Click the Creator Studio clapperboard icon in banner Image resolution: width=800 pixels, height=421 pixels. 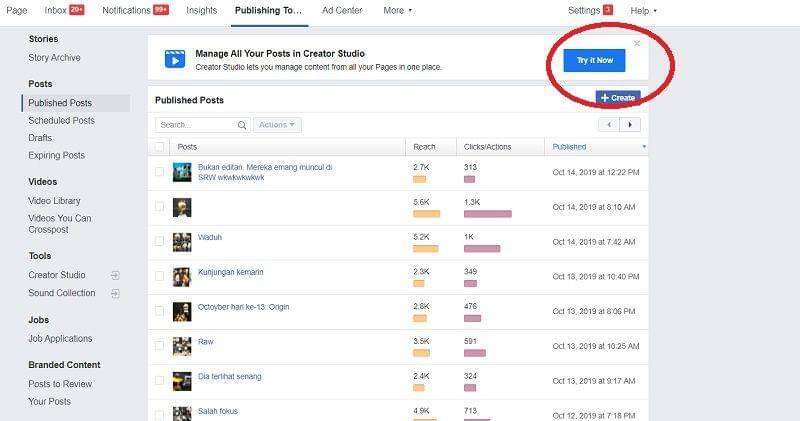[175, 59]
